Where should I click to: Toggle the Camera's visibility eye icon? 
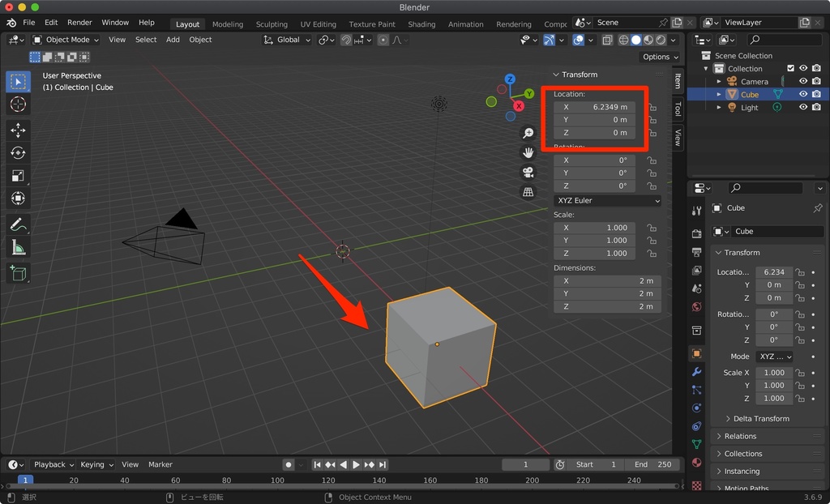tap(802, 81)
